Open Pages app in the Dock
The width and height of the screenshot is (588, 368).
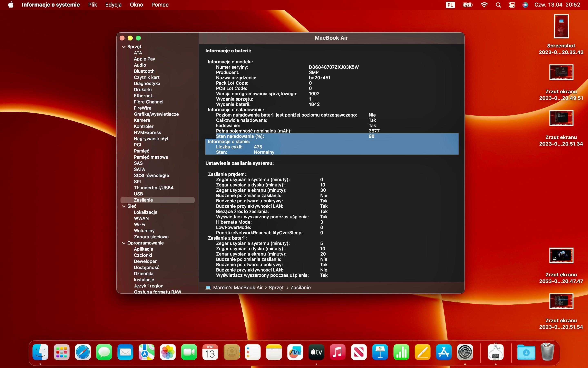click(x=423, y=352)
